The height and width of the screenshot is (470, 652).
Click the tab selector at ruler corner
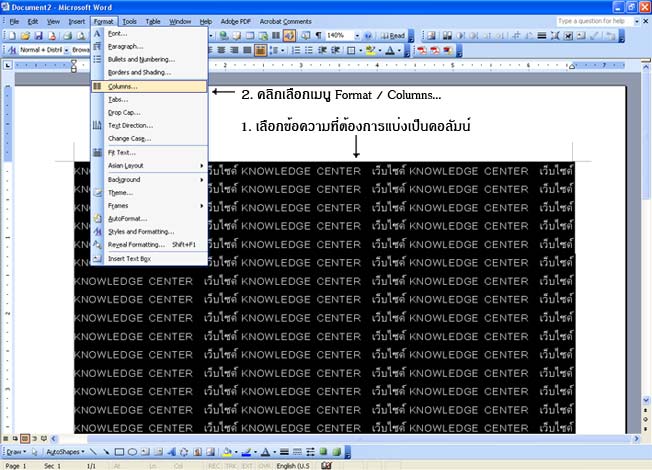pyautogui.click(x=7, y=65)
